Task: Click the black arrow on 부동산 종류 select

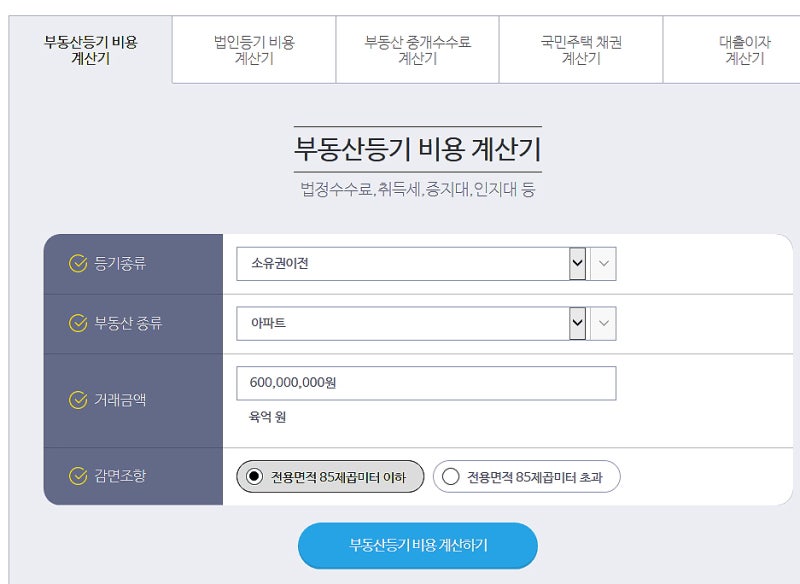Action: coord(578,323)
